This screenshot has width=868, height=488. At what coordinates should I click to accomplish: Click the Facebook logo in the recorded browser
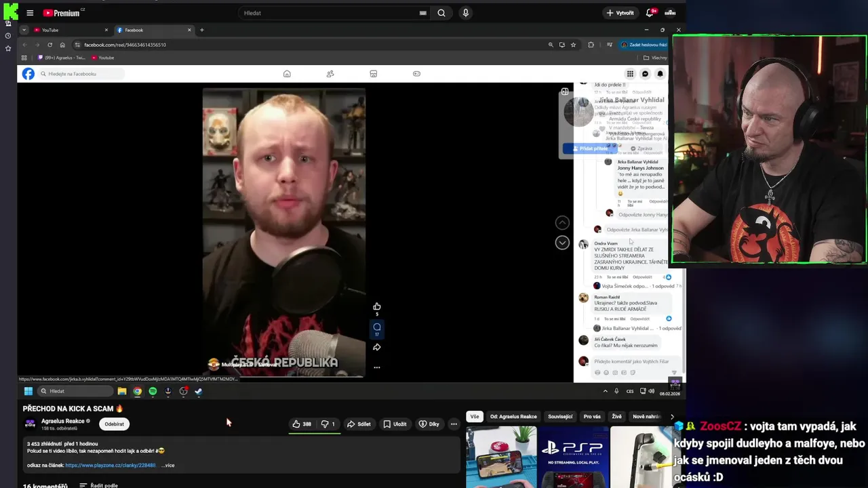pyautogui.click(x=28, y=74)
